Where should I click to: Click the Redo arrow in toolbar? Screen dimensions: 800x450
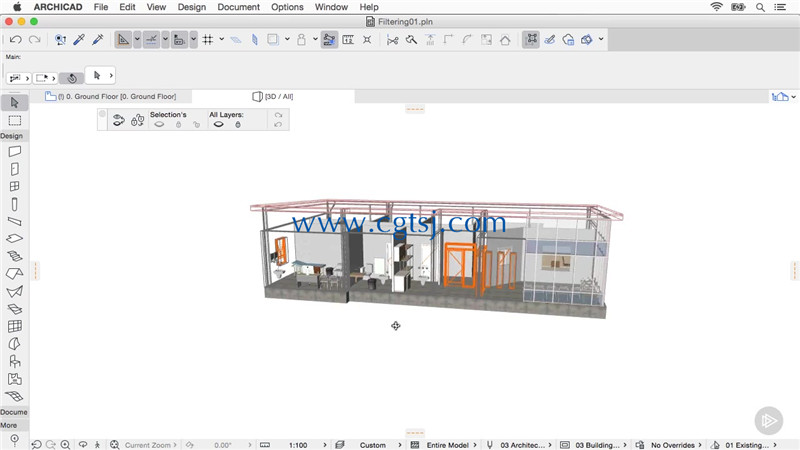[34, 40]
